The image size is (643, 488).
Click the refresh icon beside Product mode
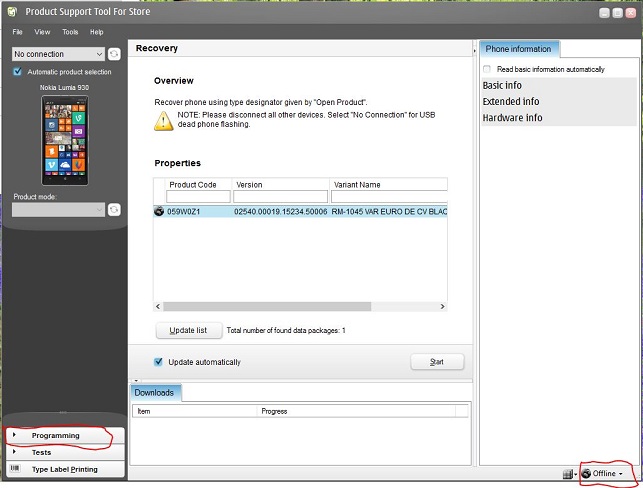coord(114,210)
